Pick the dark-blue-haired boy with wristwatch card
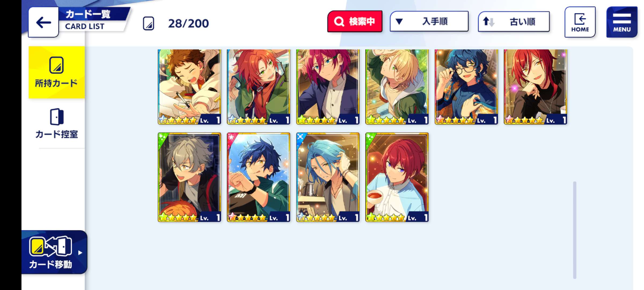The width and height of the screenshot is (644, 290). click(x=259, y=177)
